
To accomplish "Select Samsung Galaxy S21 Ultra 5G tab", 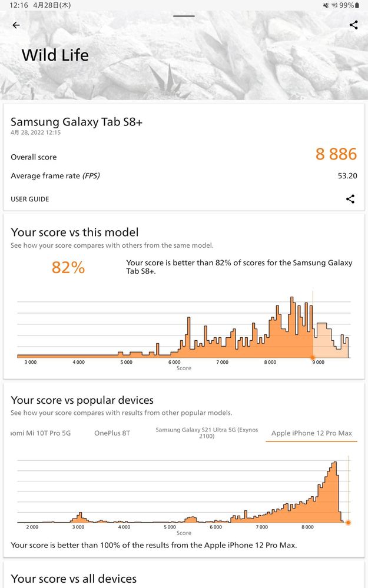I will point(207,433).
